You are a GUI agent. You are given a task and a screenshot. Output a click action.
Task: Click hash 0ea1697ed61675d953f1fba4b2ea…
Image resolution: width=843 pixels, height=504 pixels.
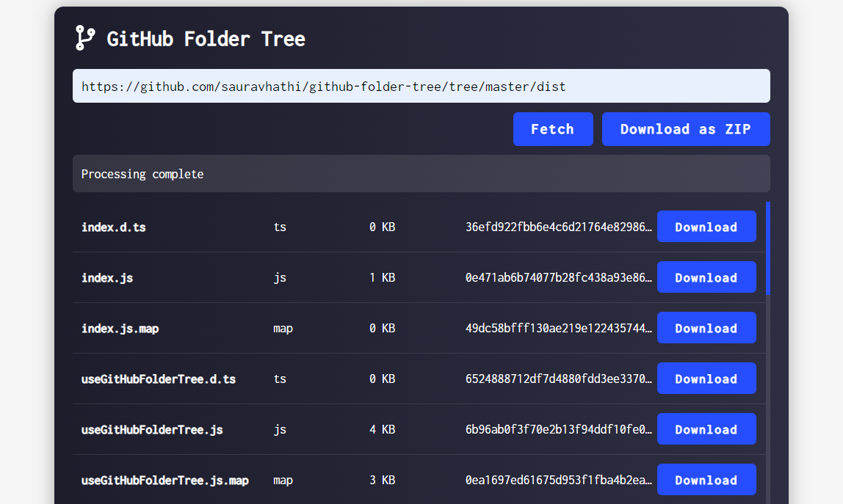(x=559, y=479)
